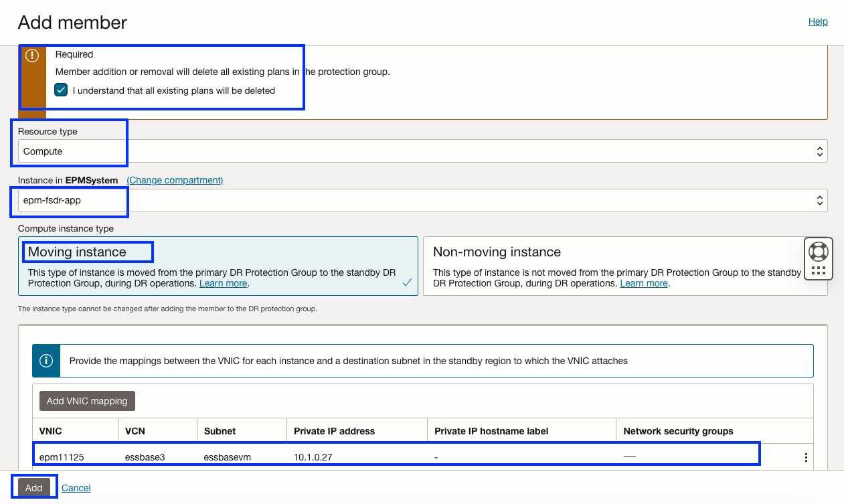Click the Private IP address column header

point(335,431)
